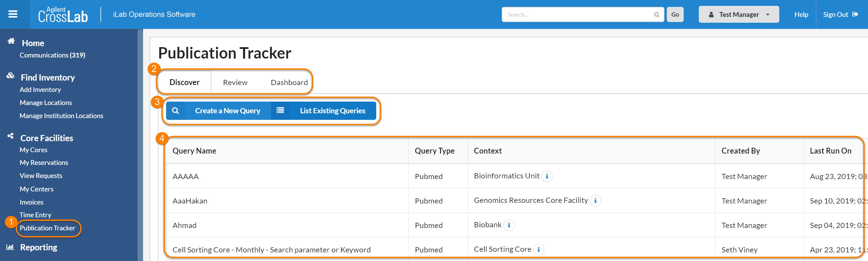This screenshot has height=261, width=868.
Task: Switch to the Dashboard tab
Action: click(289, 83)
